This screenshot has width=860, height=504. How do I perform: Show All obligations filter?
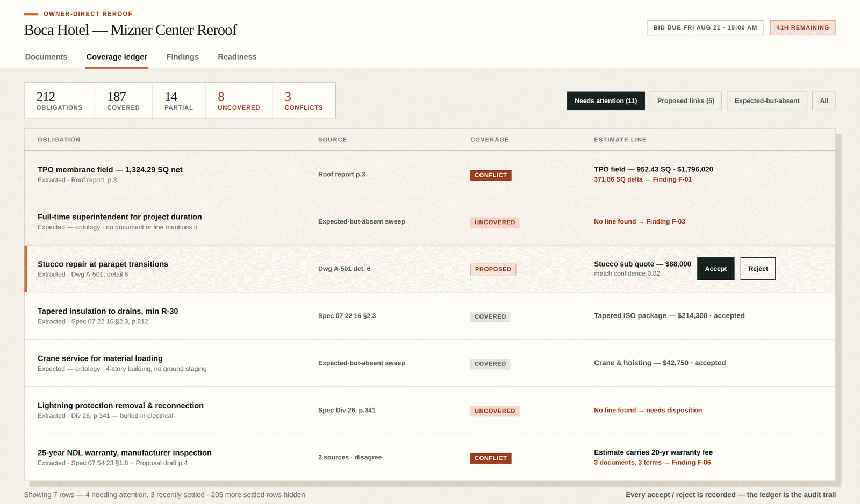(824, 101)
